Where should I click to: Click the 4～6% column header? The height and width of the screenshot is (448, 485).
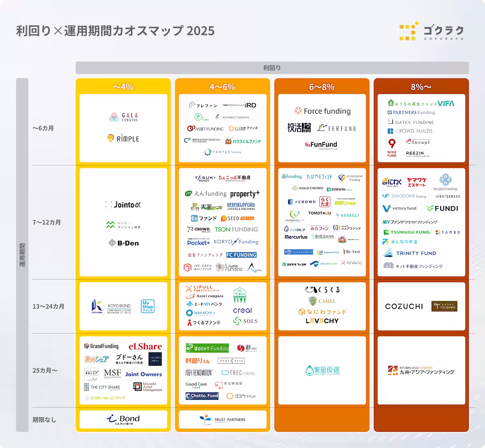click(x=222, y=87)
